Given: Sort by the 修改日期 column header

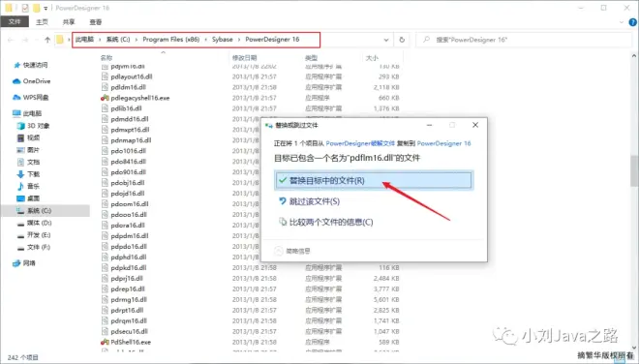Looking at the screenshot, I should click(245, 58).
